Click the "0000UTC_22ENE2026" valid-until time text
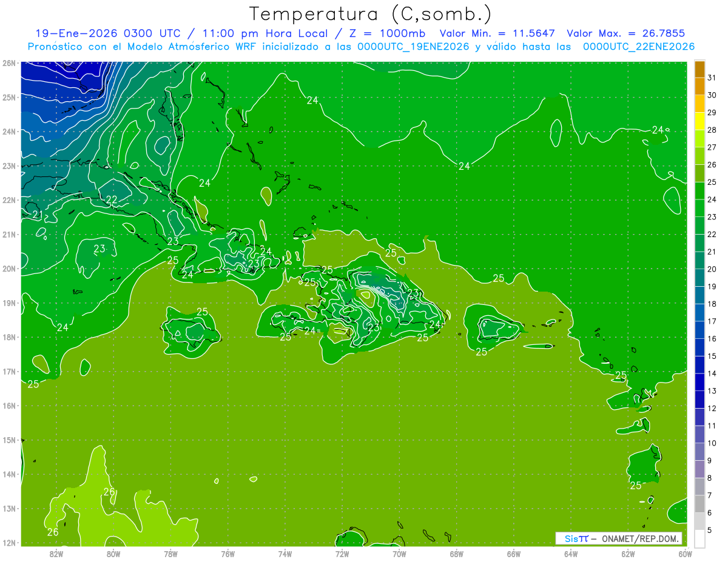 click(x=639, y=47)
